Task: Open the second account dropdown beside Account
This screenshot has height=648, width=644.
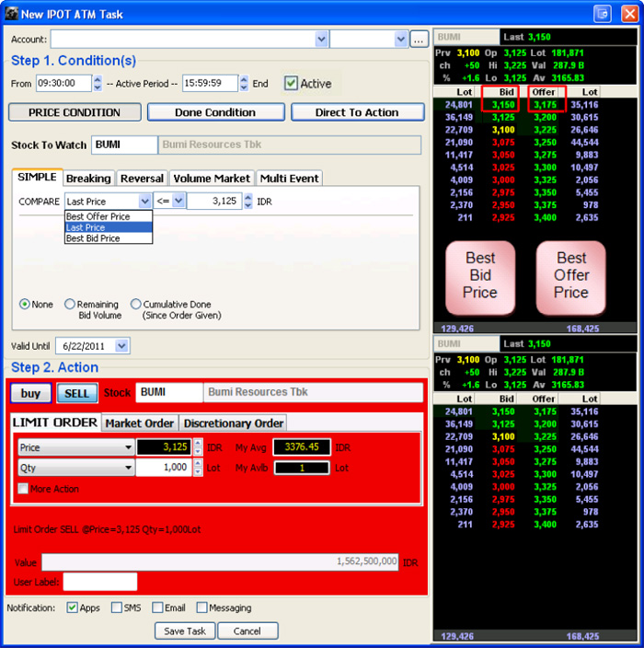Action: [400, 40]
